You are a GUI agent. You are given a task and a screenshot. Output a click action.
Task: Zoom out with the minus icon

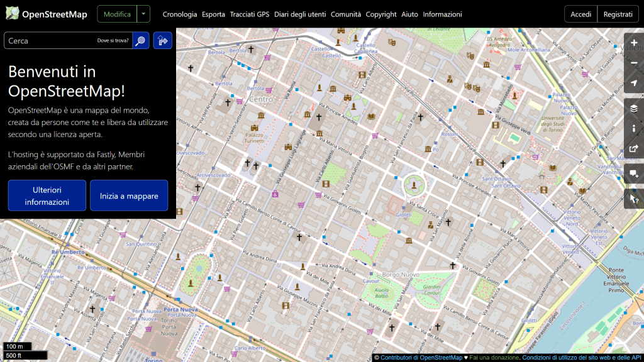pos(633,63)
